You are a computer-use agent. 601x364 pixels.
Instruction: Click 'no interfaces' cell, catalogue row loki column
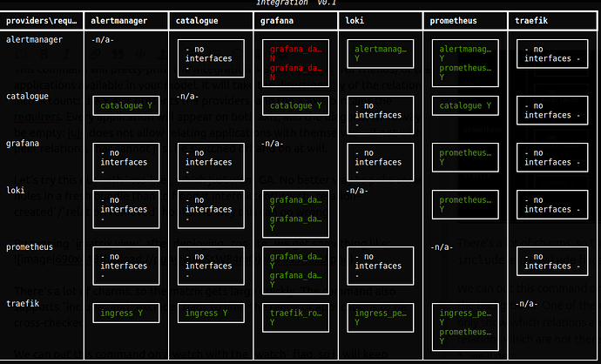click(x=381, y=115)
